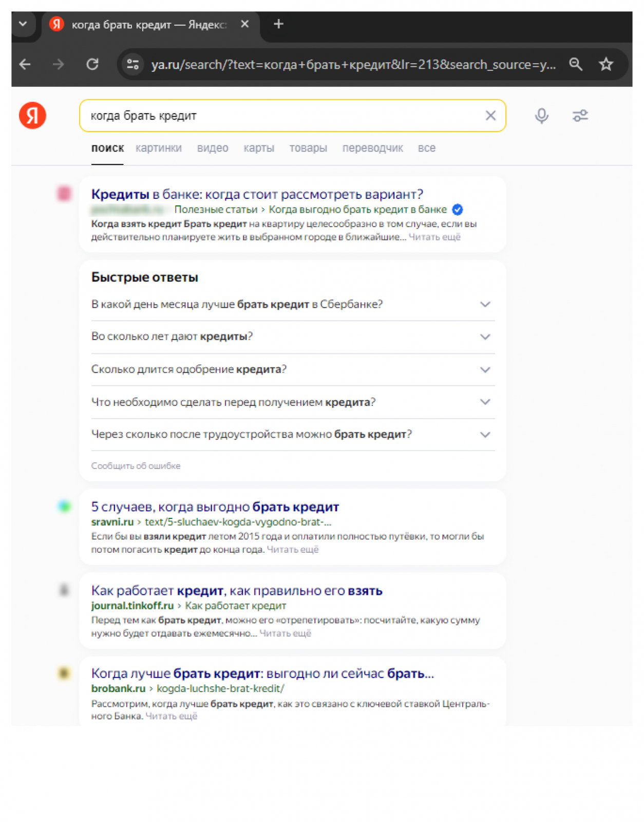
Task: Expand question about Сбербанк credit day
Action: 485,304
